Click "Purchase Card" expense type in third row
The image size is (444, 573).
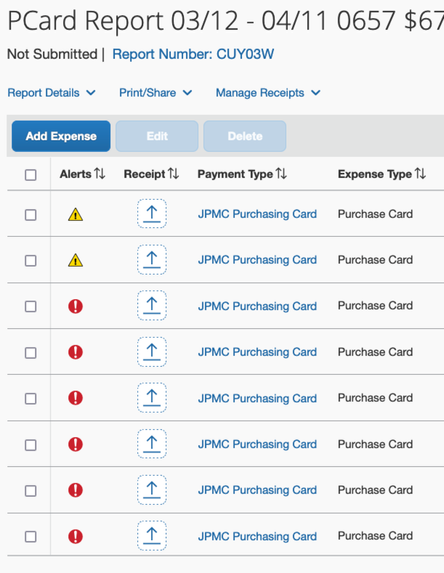coord(375,306)
